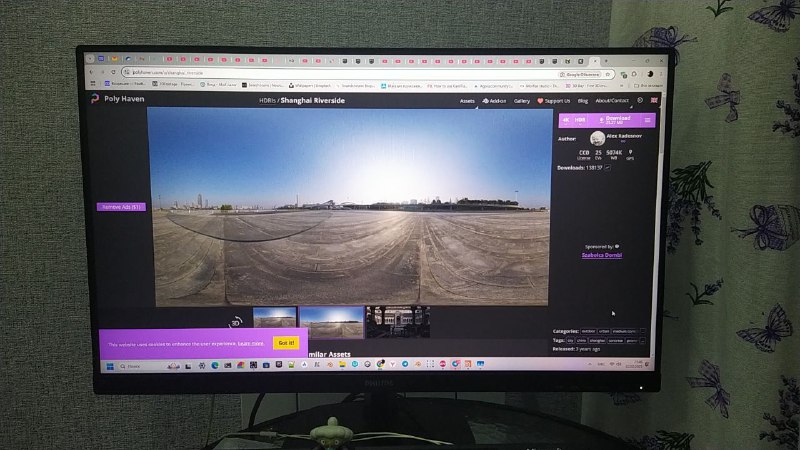Click sponsor link Szabolcs Dombi
This screenshot has height=450, width=800.
click(602, 255)
